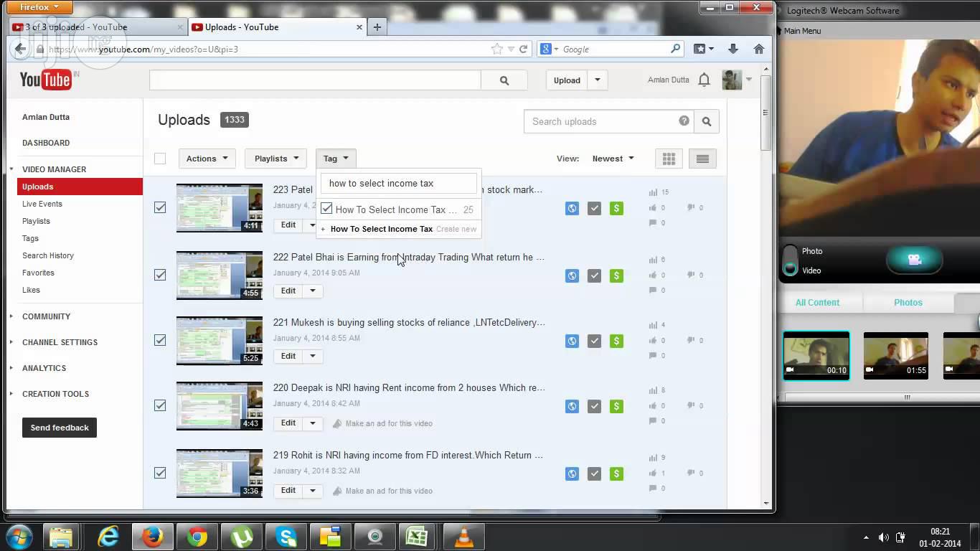Uncheck video 219 Rohit checkbox
The image size is (980, 551).
coord(160,473)
